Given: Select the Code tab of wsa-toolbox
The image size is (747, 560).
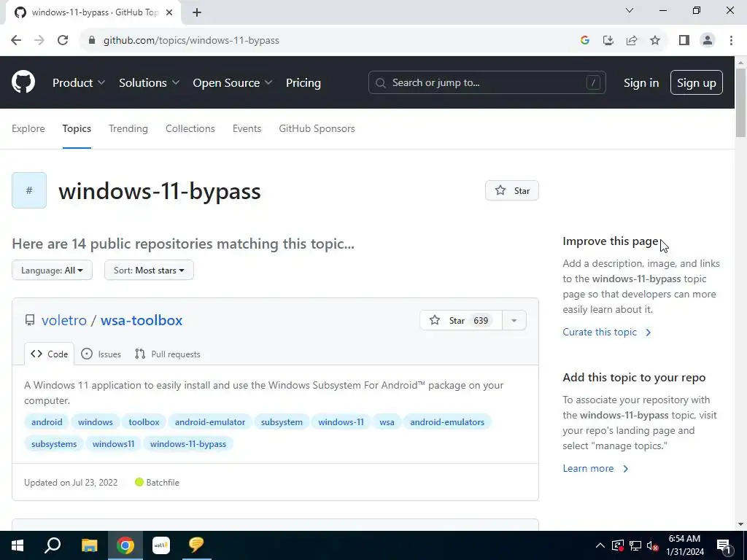Looking at the screenshot, I should 50,354.
